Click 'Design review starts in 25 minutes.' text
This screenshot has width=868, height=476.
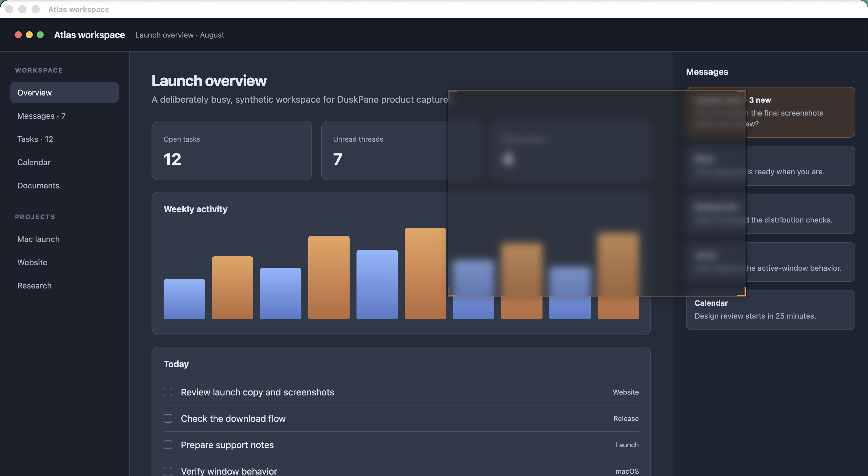[755, 316]
